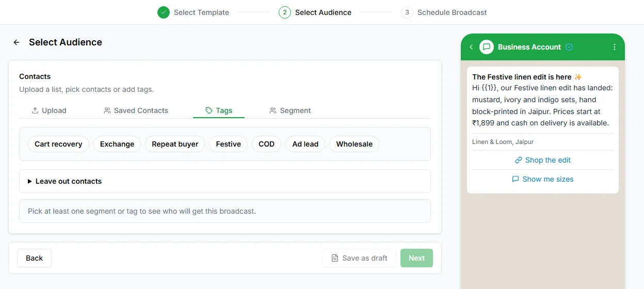Expand the Leave out contacts section

pyautogui.click(x=225, y=181)
